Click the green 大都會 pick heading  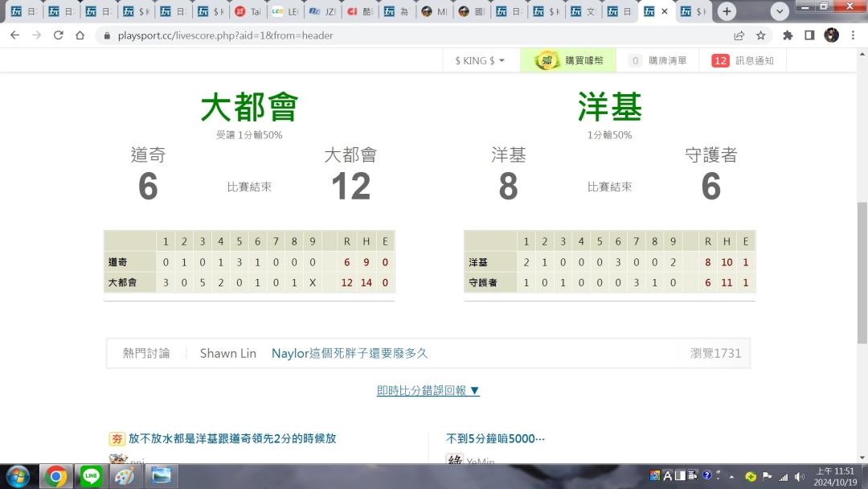pyautogui.click(x=249, y=107)
